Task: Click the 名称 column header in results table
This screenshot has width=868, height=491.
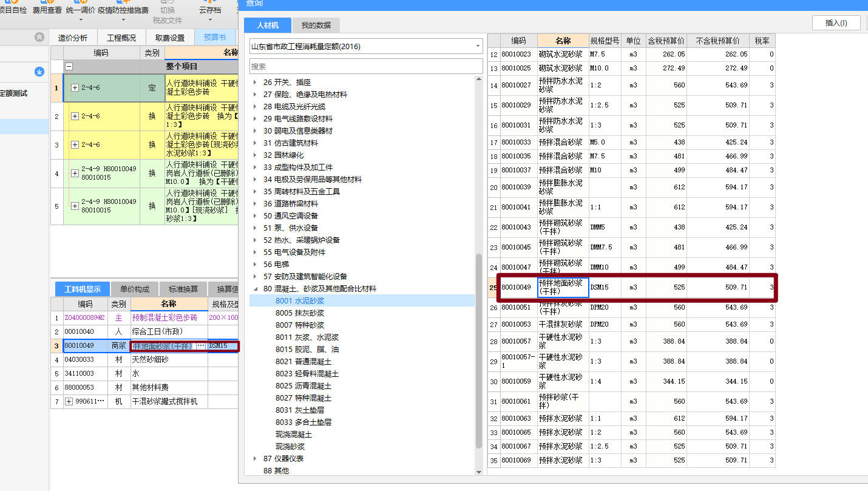Action: pos(563,41)
